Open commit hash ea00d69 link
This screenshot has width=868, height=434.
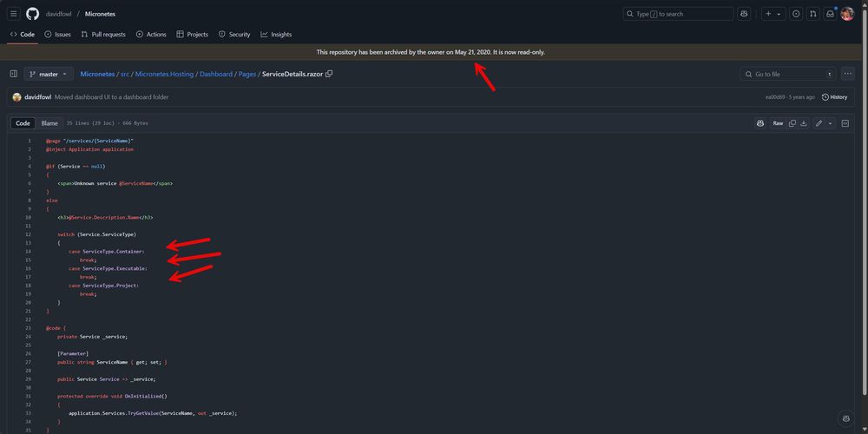(774, 97)
